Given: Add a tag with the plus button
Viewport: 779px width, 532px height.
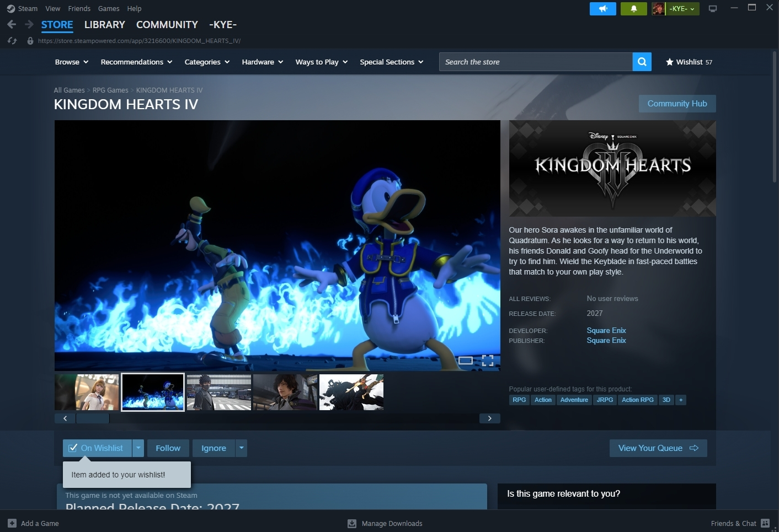Looking at the screenshot, I should (x=681, y=400).
